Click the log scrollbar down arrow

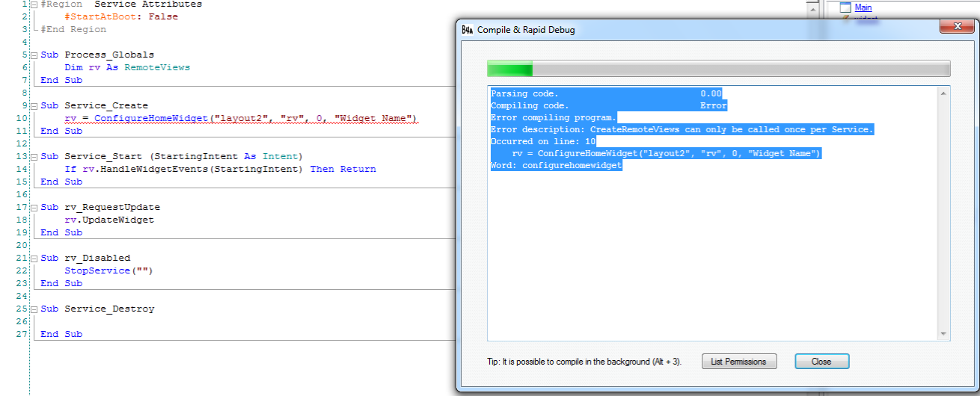coord(943,335)
